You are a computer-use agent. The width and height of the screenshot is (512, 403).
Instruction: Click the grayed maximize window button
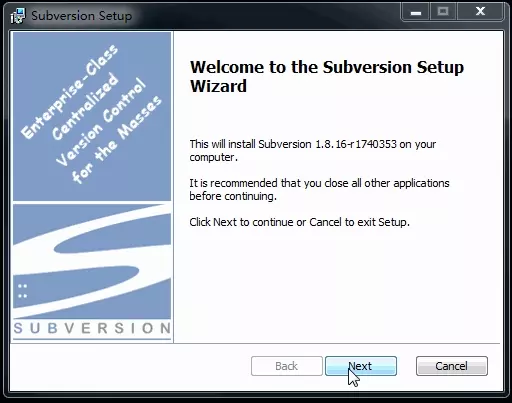443,12
